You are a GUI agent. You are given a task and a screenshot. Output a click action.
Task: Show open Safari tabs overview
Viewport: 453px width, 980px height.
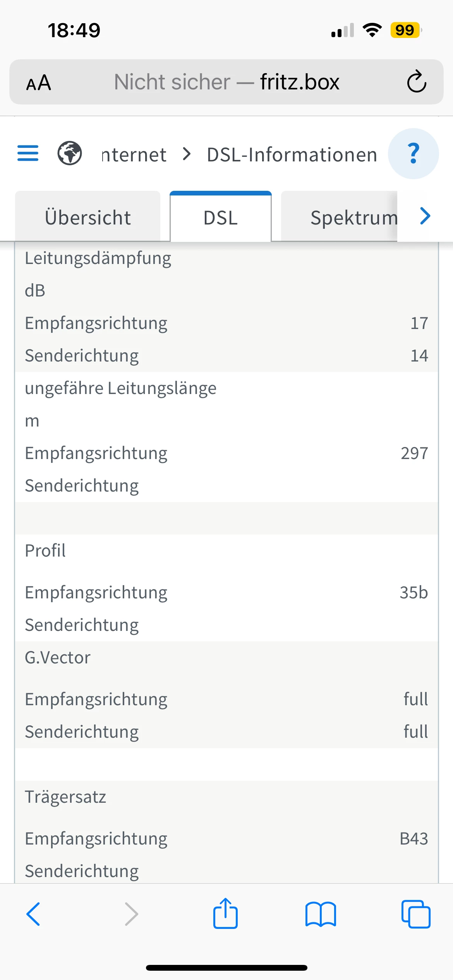tap(416, 914)
